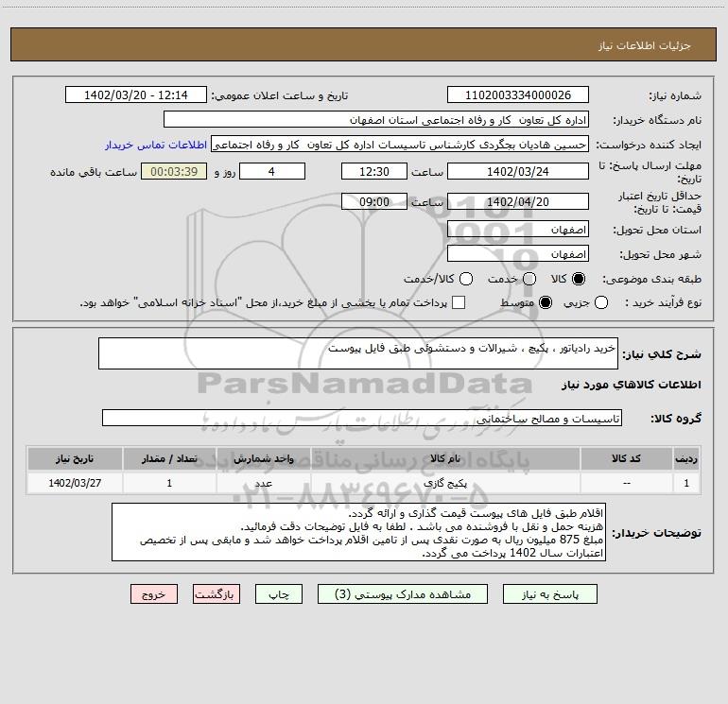This screenshot has width=728, height=704.
Task: Select the خدمت radio button
Action: click(x=529, y=279)
